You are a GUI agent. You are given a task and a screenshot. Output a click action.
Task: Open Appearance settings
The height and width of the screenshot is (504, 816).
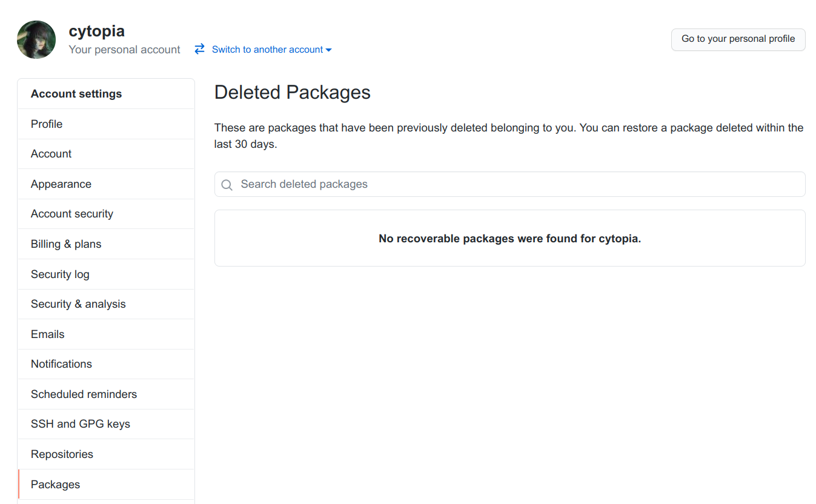click(x=61, y=184)
